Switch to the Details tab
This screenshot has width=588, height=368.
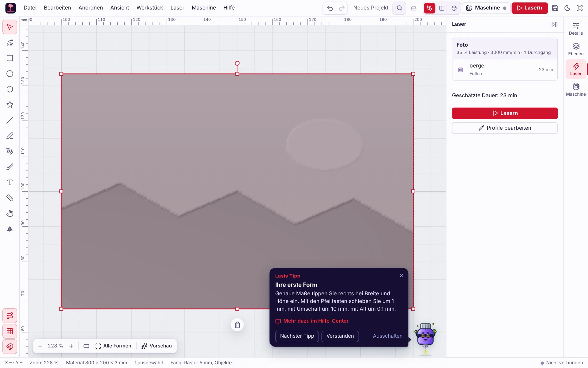coord(576,29)
